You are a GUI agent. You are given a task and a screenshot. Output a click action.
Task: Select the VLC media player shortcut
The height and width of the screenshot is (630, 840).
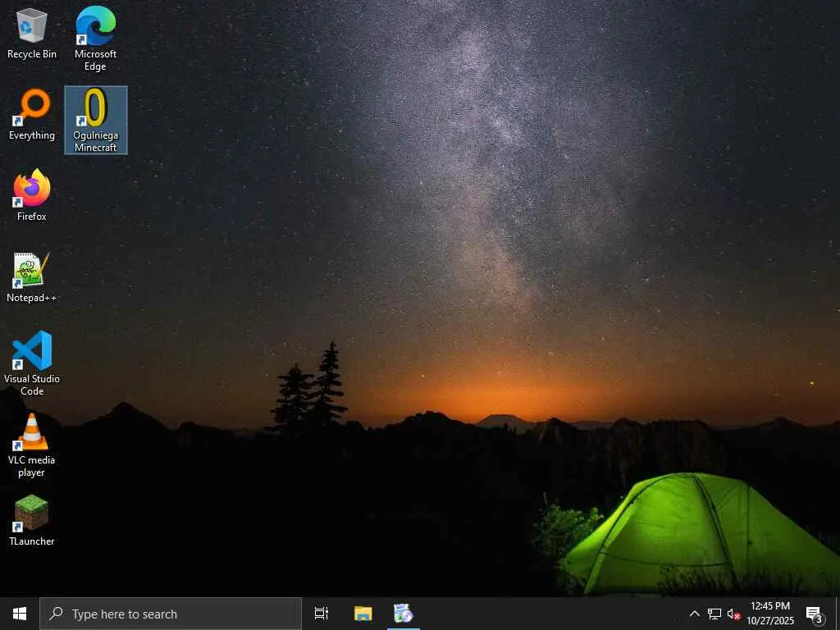click(32, 445)
